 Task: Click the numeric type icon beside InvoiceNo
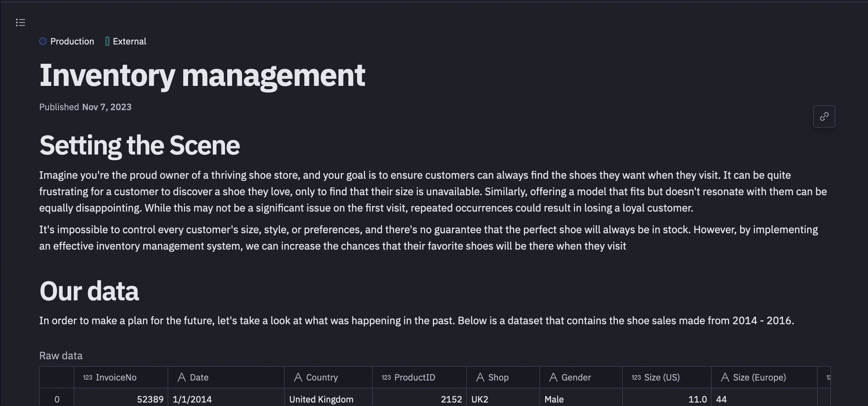point(88,377)
